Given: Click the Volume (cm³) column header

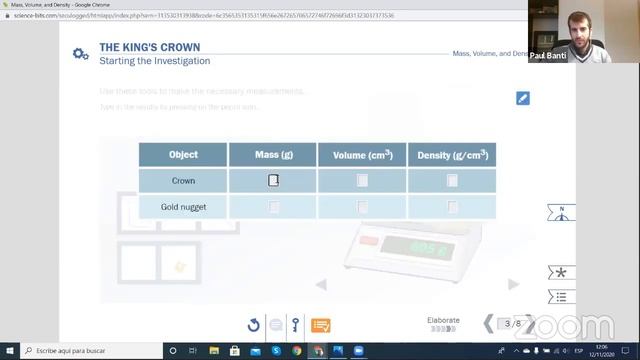Looking at the screenshot, I should click(362, 155).
